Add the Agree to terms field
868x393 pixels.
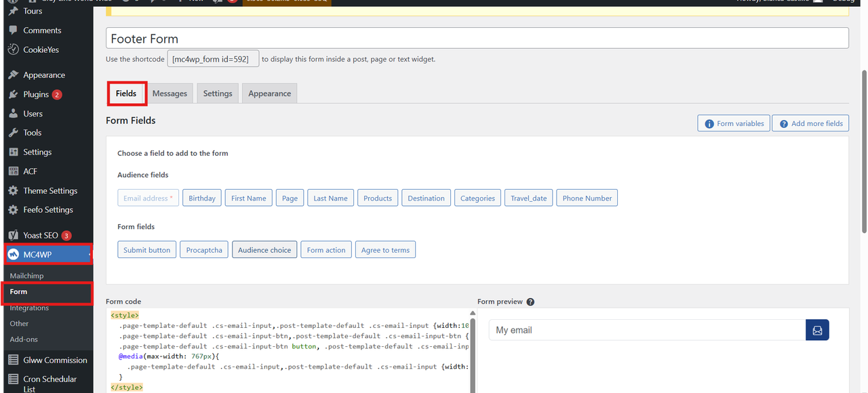385,250
